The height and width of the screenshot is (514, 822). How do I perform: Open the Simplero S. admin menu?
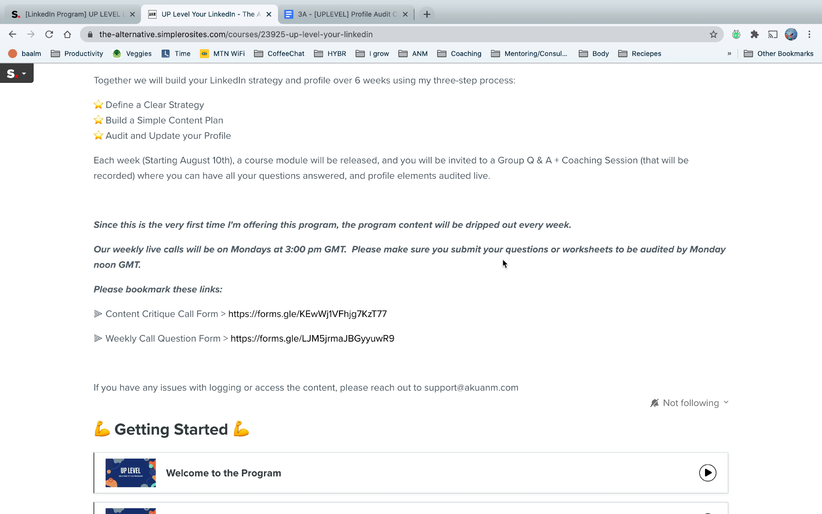pos(17,73)
